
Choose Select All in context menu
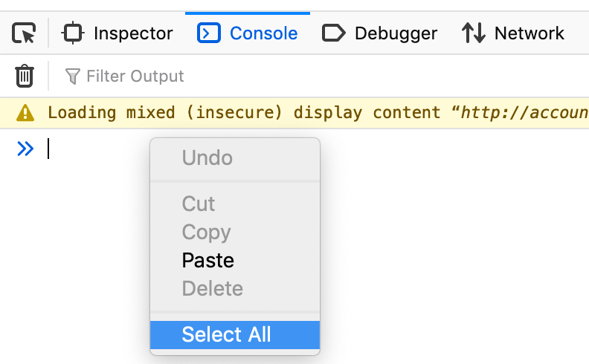[x=226, y=335]
